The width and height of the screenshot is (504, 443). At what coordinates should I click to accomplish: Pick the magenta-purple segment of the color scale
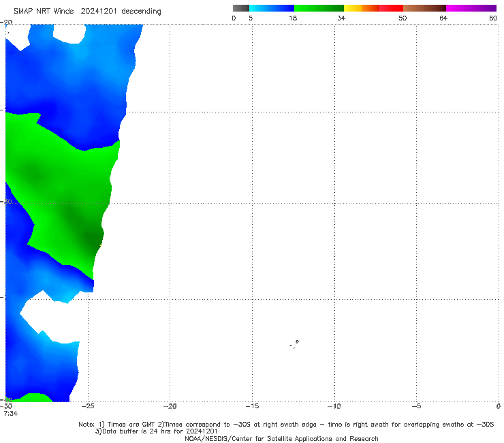click(x=471, y=8)
